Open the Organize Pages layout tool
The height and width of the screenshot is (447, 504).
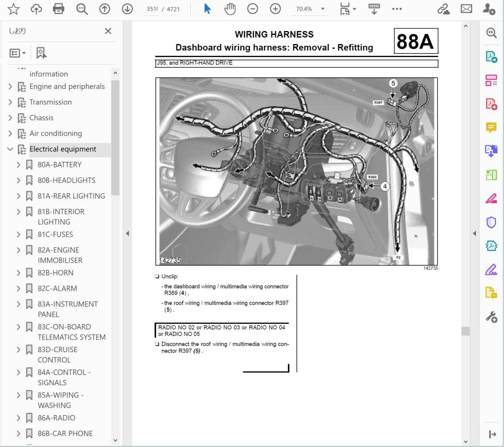click(491, 80)
